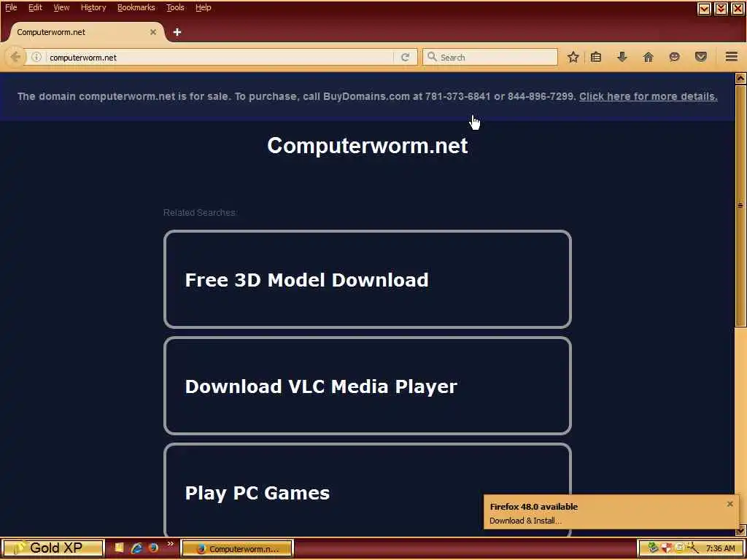Viewport: 747px width, 560px height.
Task: Click the Computerworm.net page heading
Action: [368, 145]
